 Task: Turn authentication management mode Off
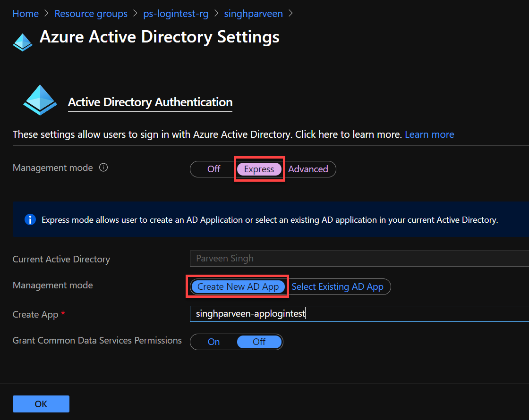point(213,169)
